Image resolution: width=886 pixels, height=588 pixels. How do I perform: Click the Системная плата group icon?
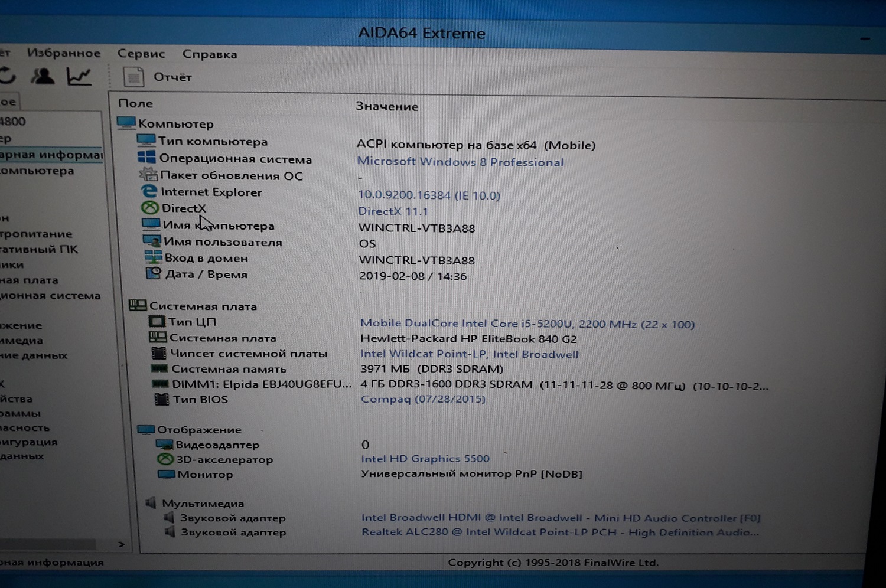tap(138, 305)
